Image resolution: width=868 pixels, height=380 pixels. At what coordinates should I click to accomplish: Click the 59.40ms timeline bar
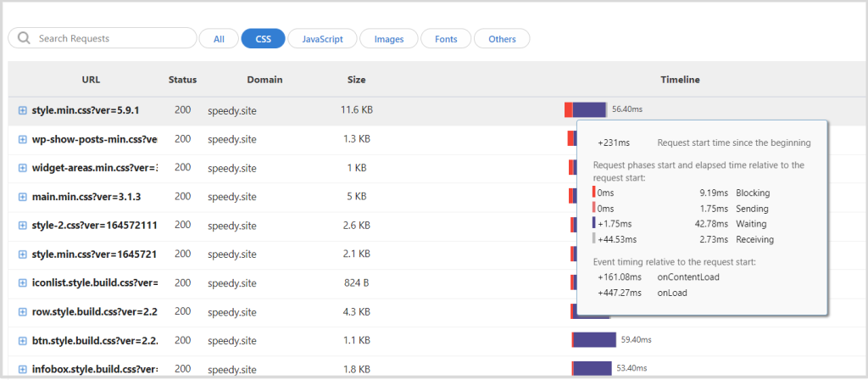click(594, 340)
